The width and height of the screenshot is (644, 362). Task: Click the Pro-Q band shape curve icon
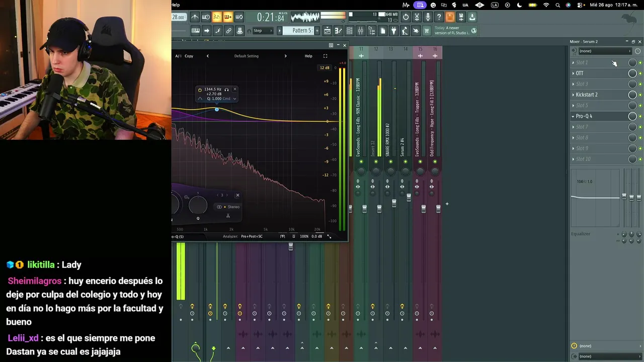tap(200, 99)
